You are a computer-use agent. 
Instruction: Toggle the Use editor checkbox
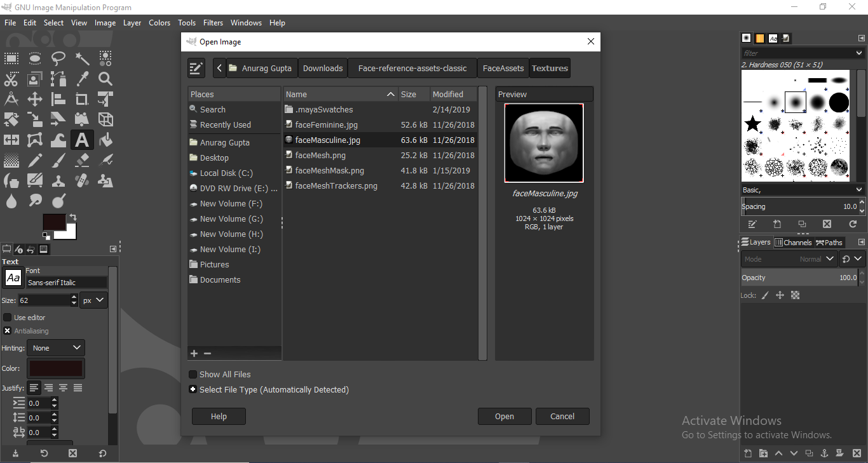tap(8, 317)
